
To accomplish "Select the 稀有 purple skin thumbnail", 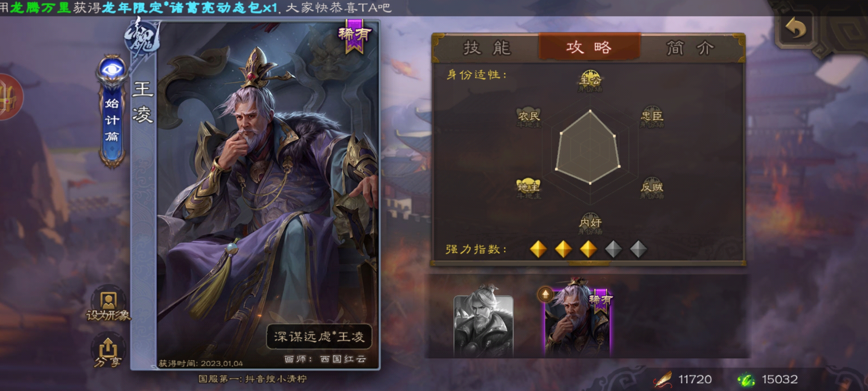I will coord(578,320).
